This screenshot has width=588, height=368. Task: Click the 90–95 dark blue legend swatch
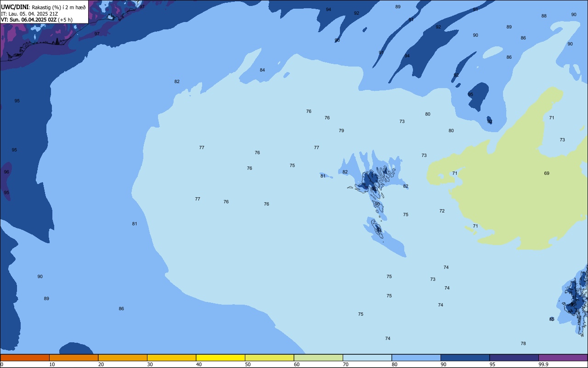465,357
